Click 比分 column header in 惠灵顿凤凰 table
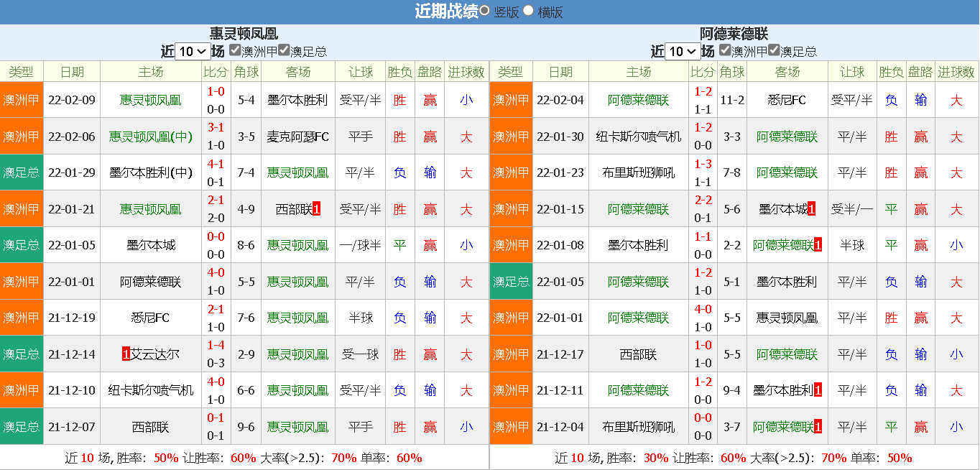The image size is (980, 470). [216, 72]
